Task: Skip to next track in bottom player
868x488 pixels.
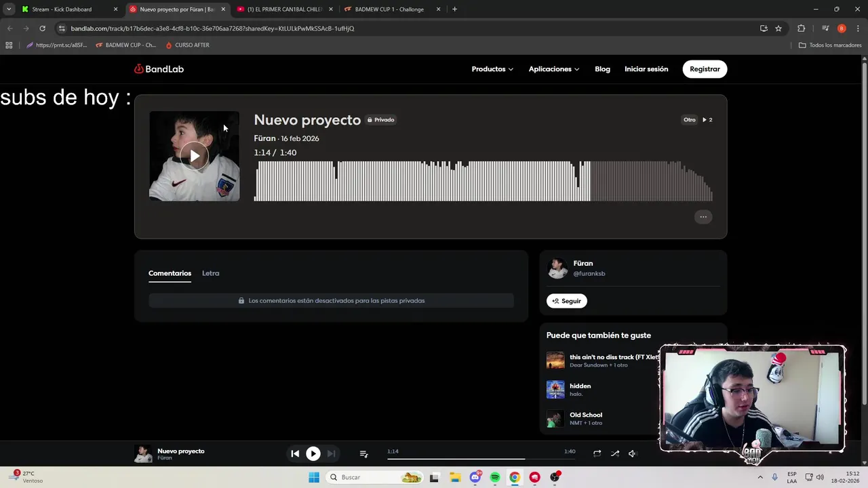Action: tap(331, 453)
